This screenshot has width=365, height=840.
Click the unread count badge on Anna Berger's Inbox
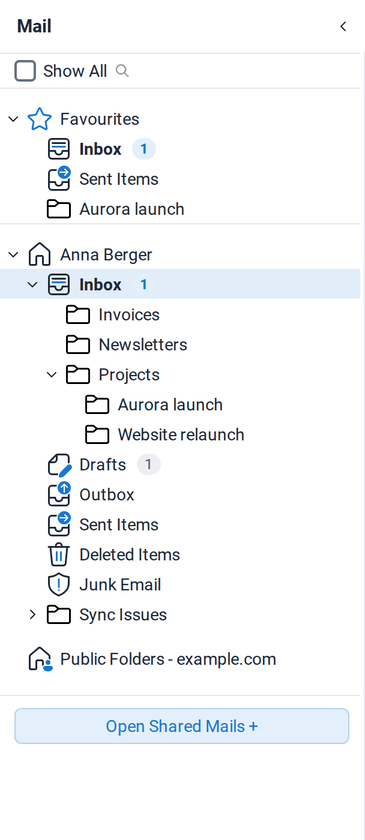click(x=144, y=284)
